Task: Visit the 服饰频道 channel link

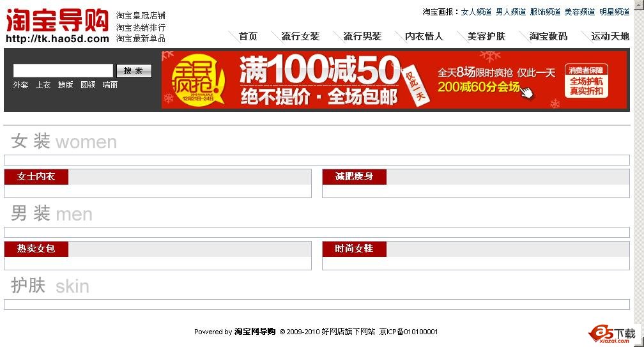Action: tap(545, 12)
